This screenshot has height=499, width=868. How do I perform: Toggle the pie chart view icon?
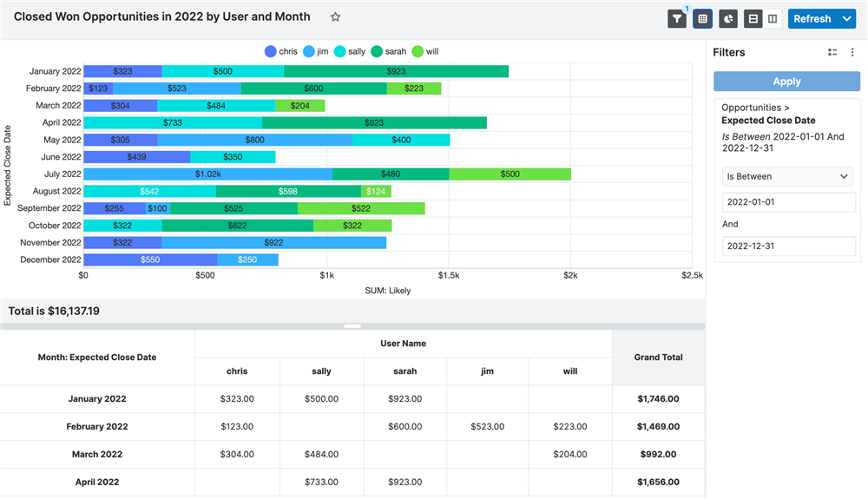728,19
